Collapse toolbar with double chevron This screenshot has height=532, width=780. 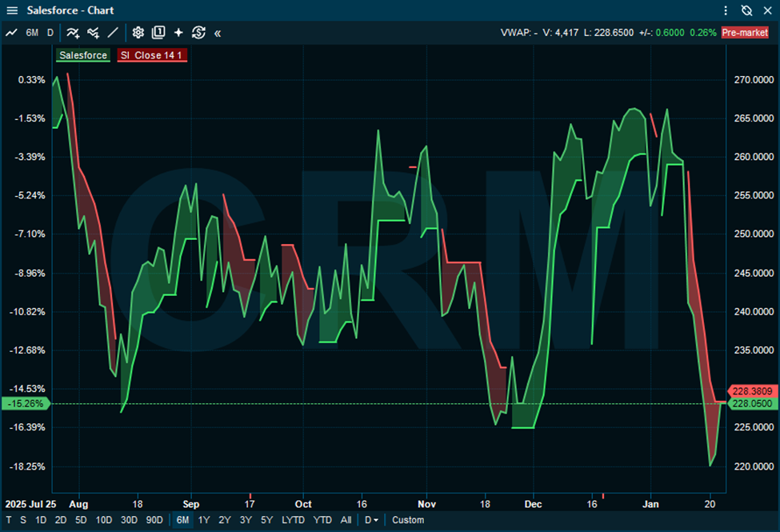pyautogui.click(x=218, y=33)
